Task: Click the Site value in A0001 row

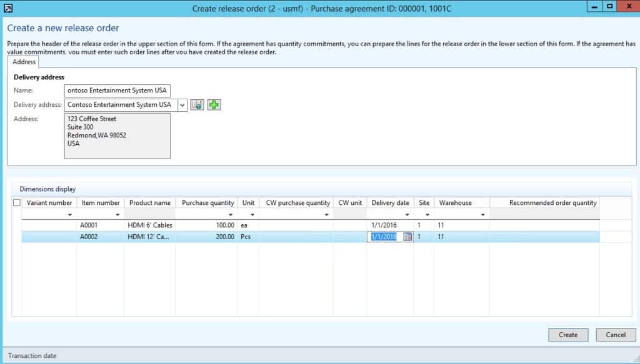Action: (424, 225)
